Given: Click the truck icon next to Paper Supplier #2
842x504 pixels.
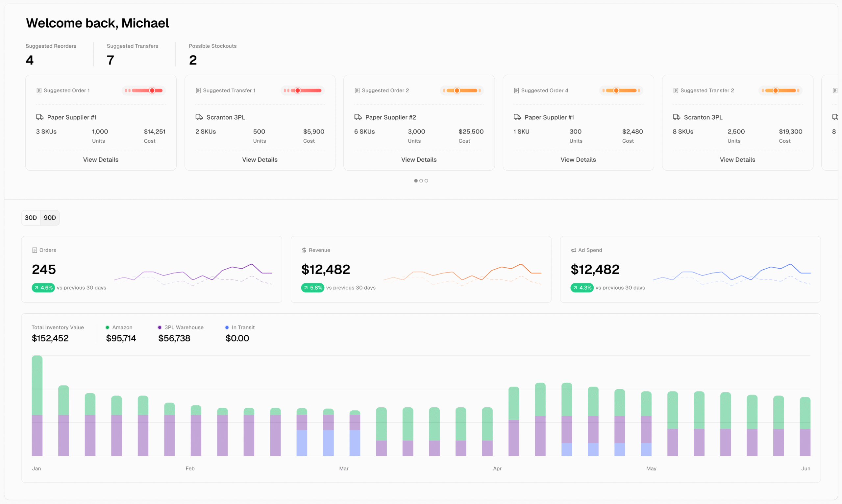Looking at the screenshot, I should click(358, 117).
